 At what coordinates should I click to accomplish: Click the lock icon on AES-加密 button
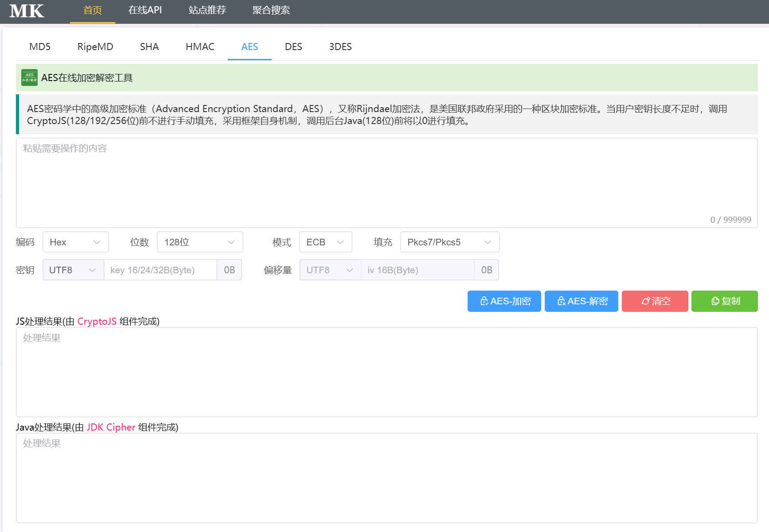coord(484,301)
